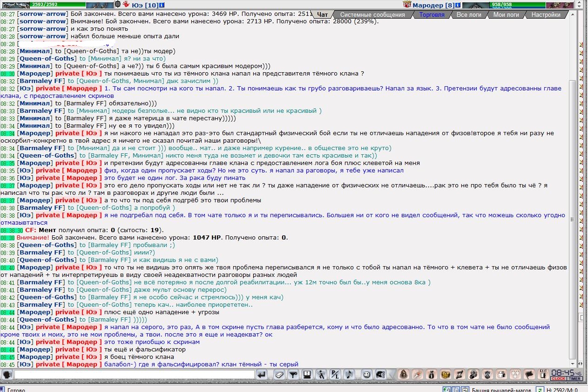Click the running figure icon
Image resolution: width=588 pixels, height=392 pixels.
point(321,375)
